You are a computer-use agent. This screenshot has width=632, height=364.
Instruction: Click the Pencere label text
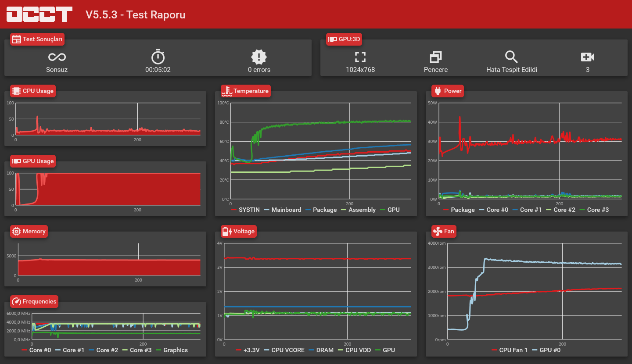click(x=436, y=70)
